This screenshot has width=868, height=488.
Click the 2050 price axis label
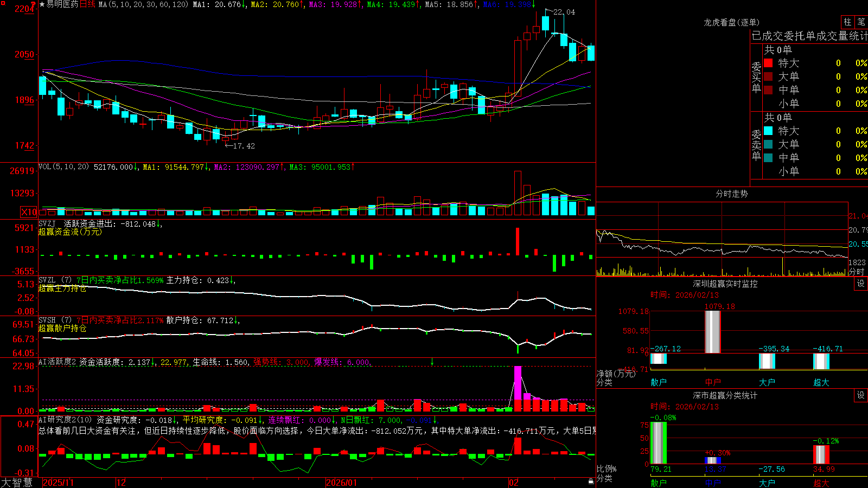[24, 54]
